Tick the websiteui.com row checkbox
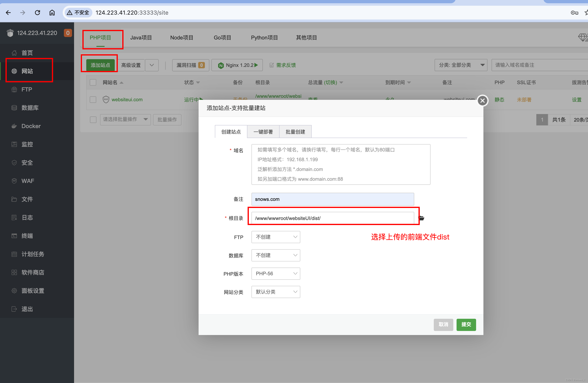 (x=93, y=99)
